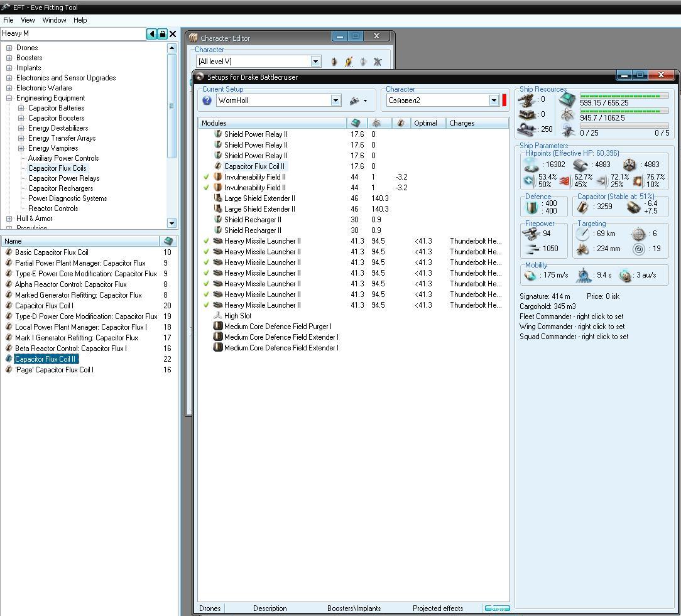This screenshot has height=616, width=681.
Task: Expand the Energy Vampires node
Action: click(x=21, y=148)
